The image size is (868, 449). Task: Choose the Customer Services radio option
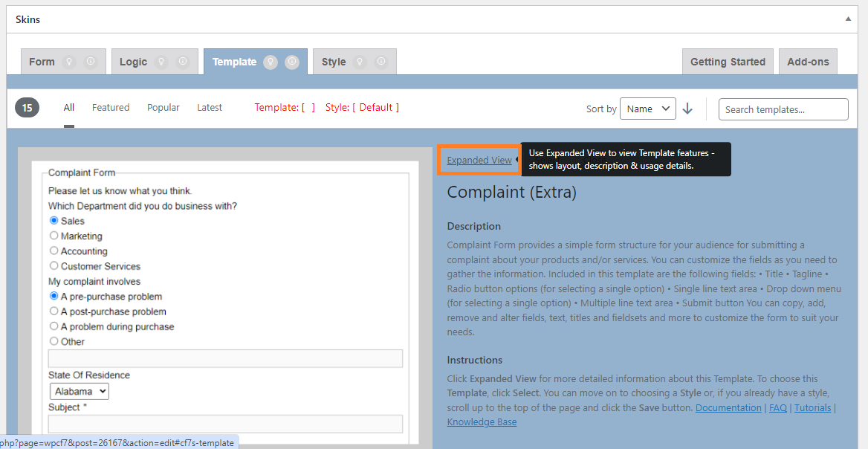tap(54, 265)
